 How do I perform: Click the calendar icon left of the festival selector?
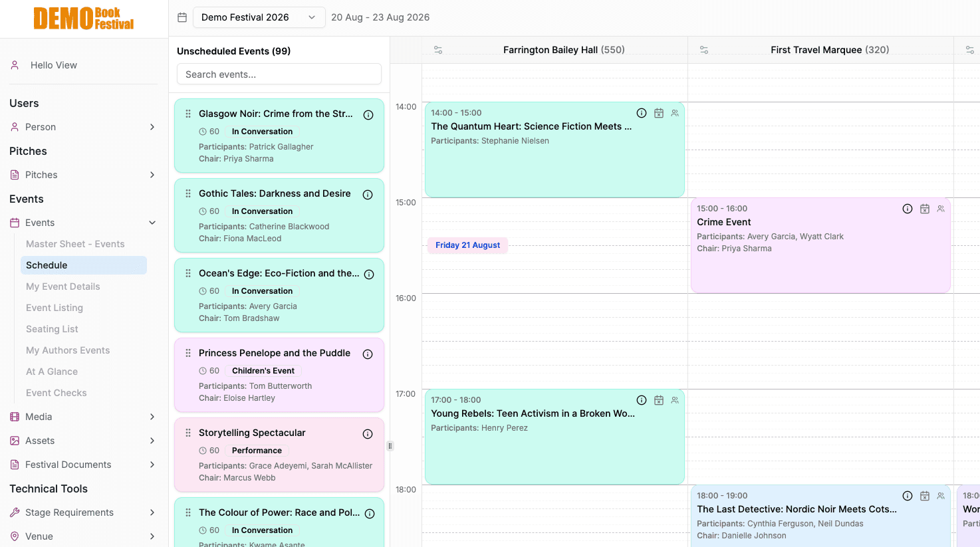coord(182,17)
